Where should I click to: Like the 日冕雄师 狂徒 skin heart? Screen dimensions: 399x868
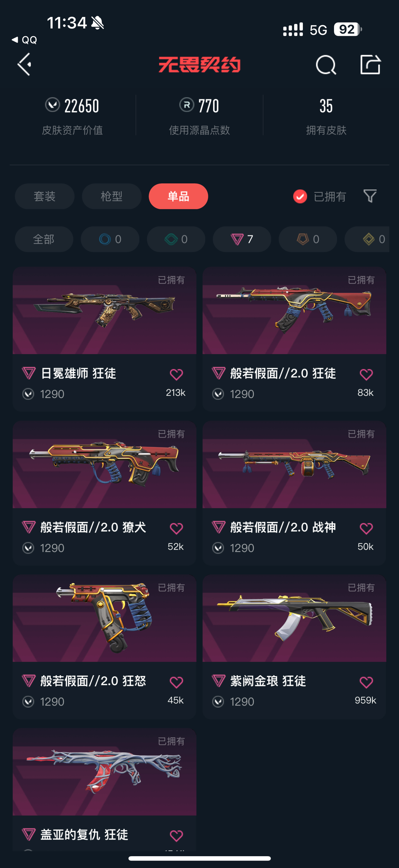(176, 375)
